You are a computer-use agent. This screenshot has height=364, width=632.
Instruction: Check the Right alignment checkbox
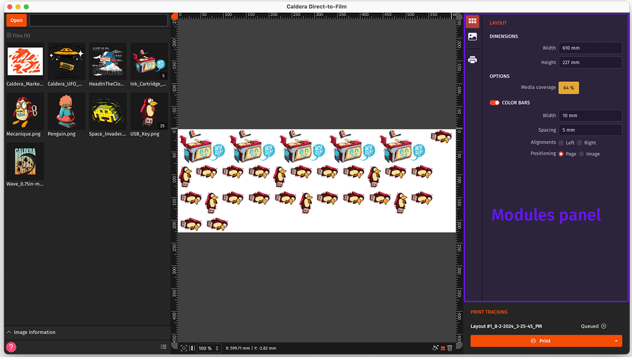(x=579, y=143)
